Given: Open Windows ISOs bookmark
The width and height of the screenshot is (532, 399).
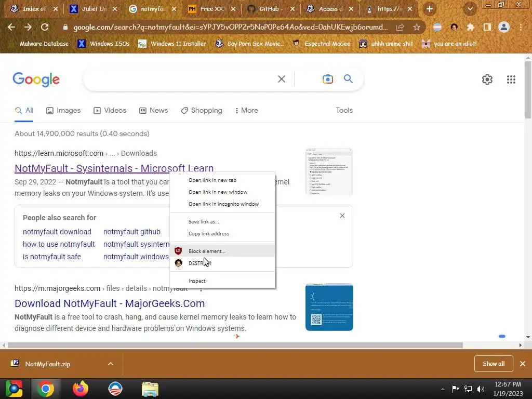Looking at the screenshot, I should click(x=104, y=44).
